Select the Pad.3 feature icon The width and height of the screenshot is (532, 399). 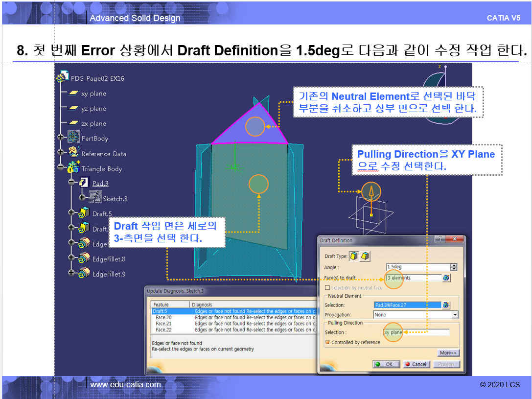coord(84,183)
